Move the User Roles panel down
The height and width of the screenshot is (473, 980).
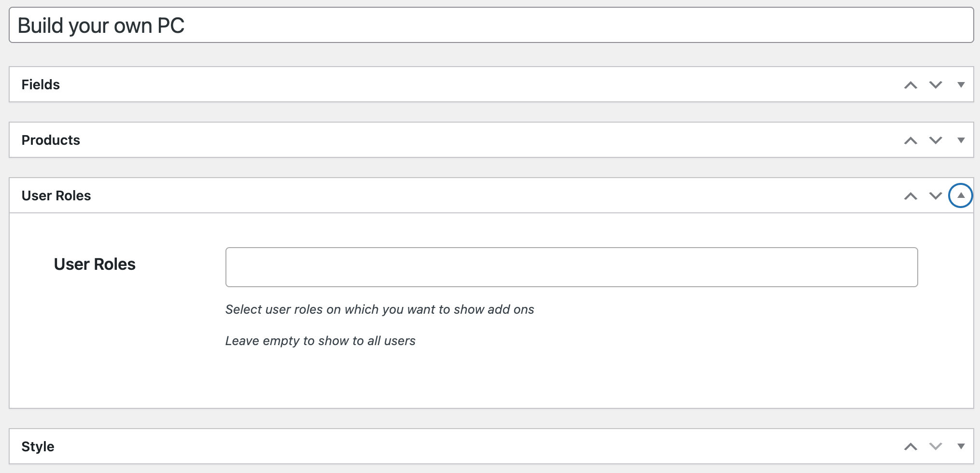[x=935, y=195]
